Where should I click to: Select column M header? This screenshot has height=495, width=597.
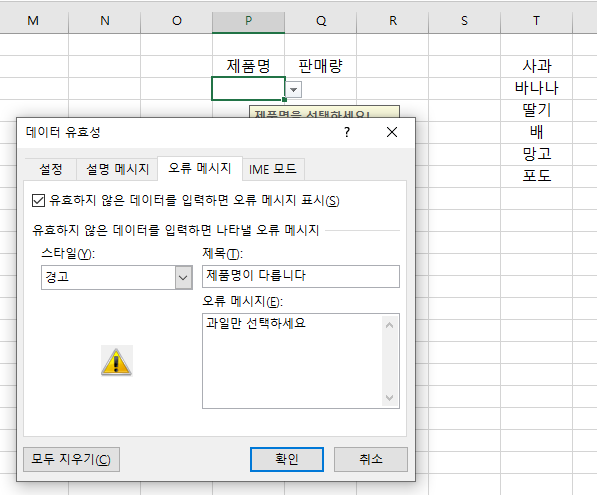click(33, 21)
